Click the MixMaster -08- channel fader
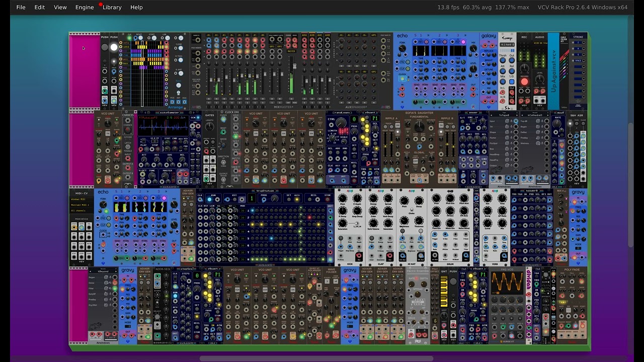The image size is (644, 362). (x=265, y=73)
